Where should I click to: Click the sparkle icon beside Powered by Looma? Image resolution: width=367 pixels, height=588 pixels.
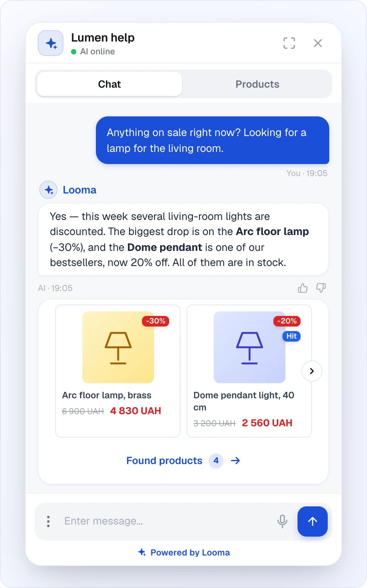click(142, 552)
